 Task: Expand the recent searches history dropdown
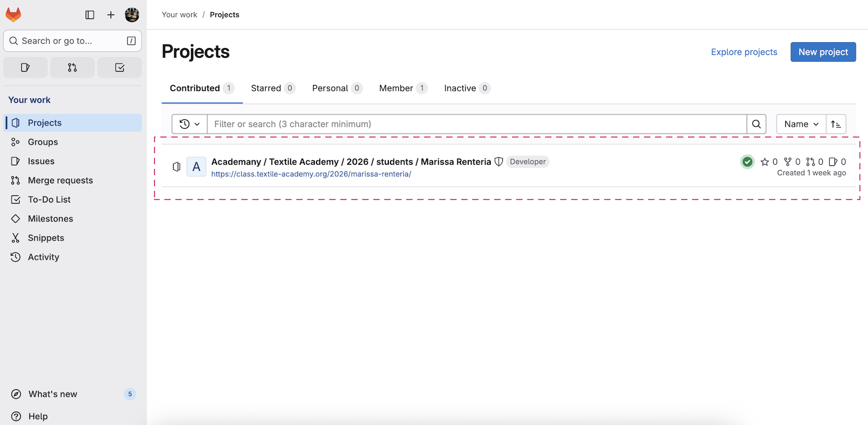click(x=189, y=124)
